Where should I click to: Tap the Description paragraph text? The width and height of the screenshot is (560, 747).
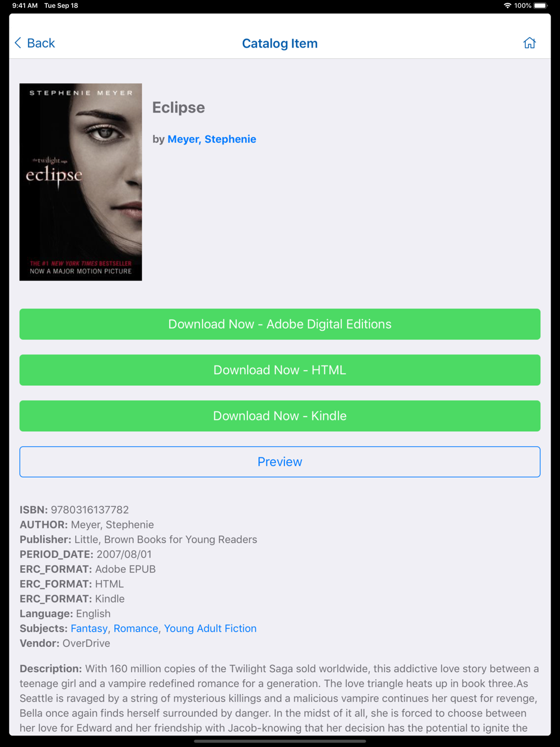(x=280, y=698)
